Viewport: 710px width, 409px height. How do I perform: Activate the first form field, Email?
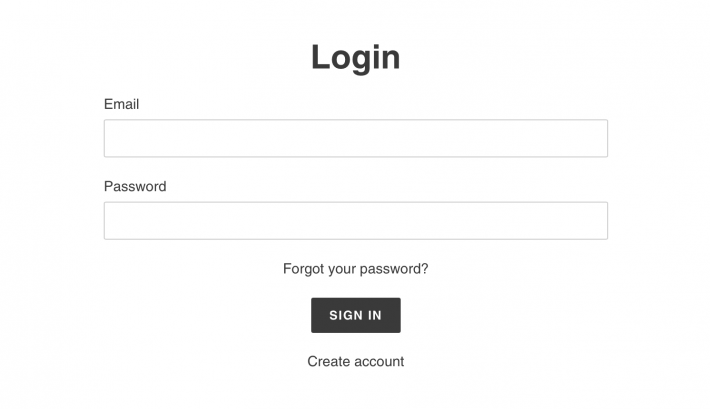pyautogui.click(x=355, y=138)
